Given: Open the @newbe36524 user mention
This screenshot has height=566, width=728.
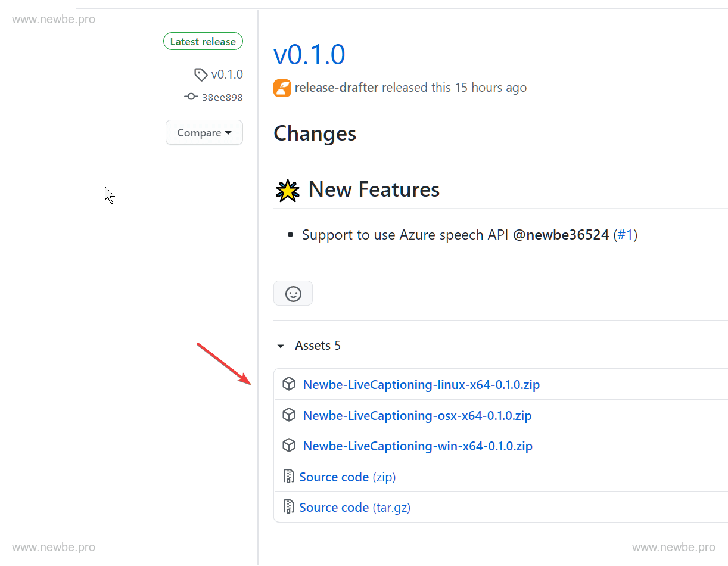Looking at the screenshot, I should 561,235.
